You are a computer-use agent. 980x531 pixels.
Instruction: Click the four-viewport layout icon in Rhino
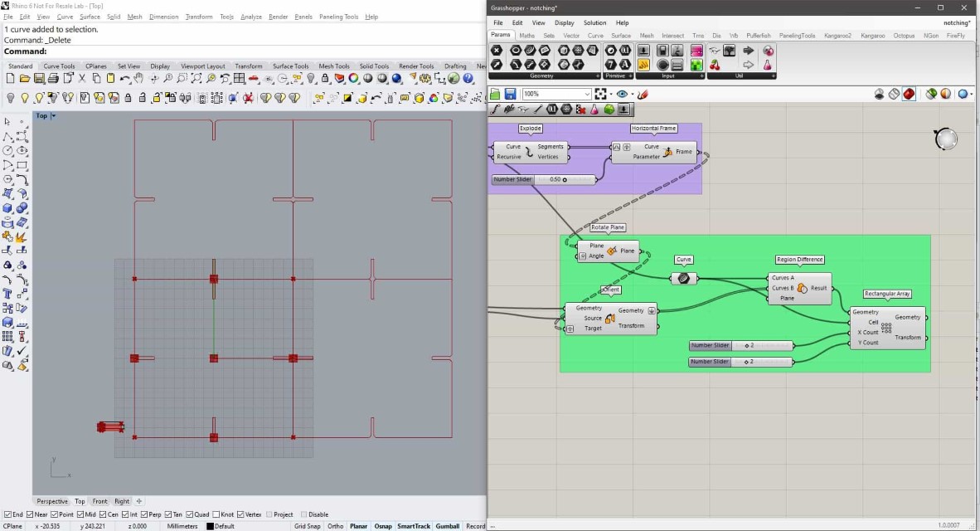(239, 79)
